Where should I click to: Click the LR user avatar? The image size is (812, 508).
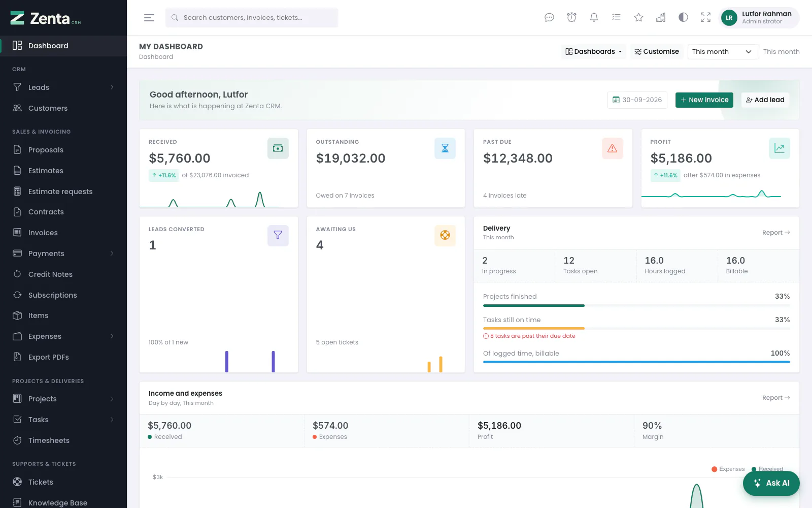(x=729, y=18)
